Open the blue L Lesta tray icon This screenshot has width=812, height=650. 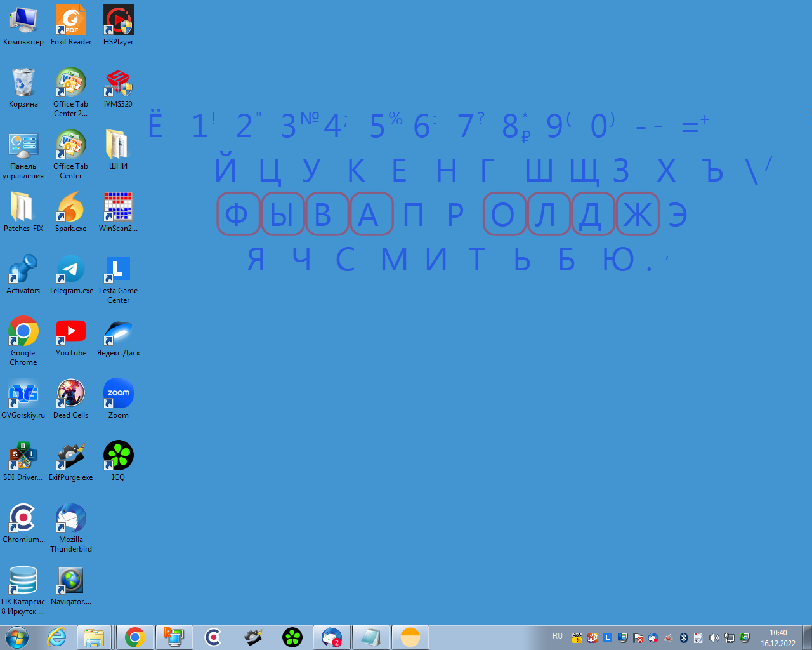click(608, 638)
